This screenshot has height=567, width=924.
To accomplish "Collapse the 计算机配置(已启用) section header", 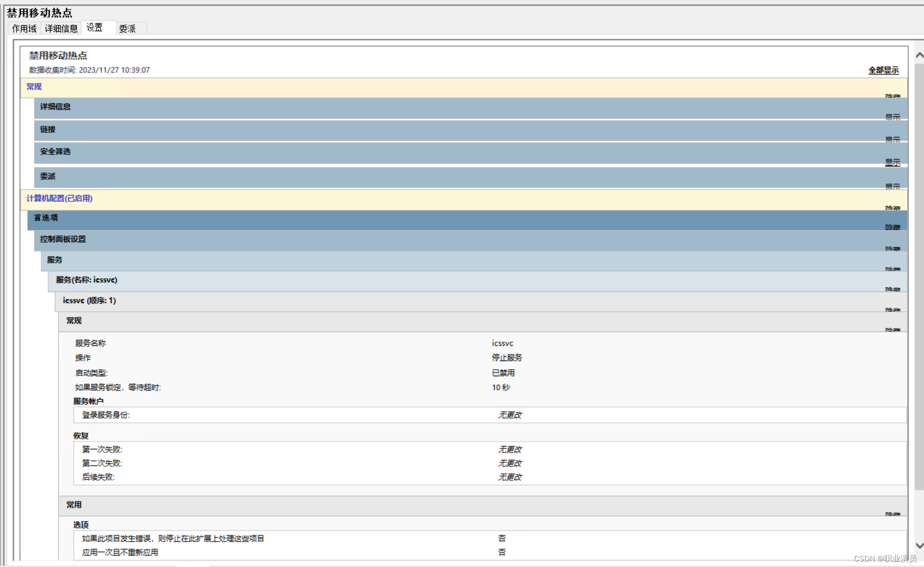I will pos(59,198).
